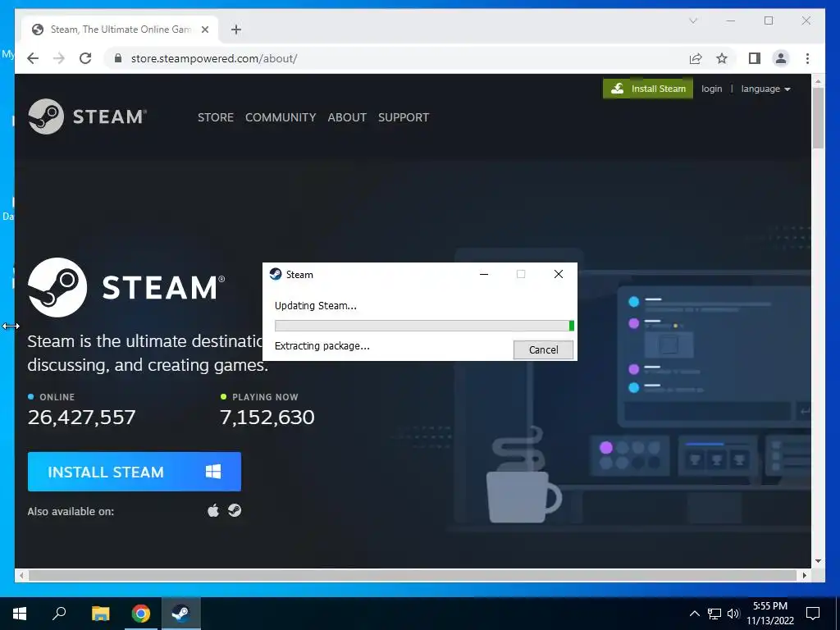Click the Steam update progress bar
Viewport: 840px width, 630px height.
point(424,326)
